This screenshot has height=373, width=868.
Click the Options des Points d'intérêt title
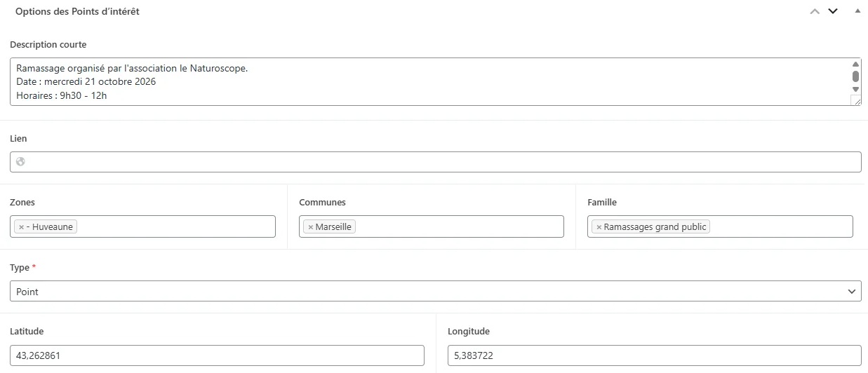[x=77, y=11]
